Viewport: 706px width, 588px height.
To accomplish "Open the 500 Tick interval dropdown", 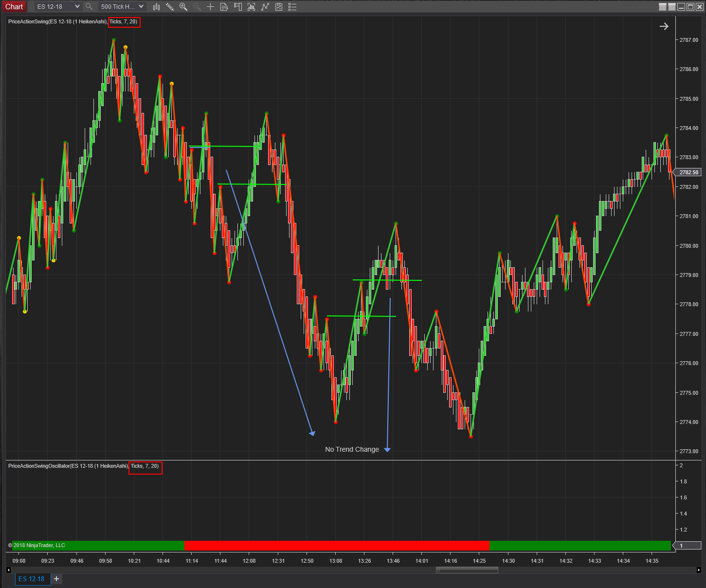I will click(122, 7).
